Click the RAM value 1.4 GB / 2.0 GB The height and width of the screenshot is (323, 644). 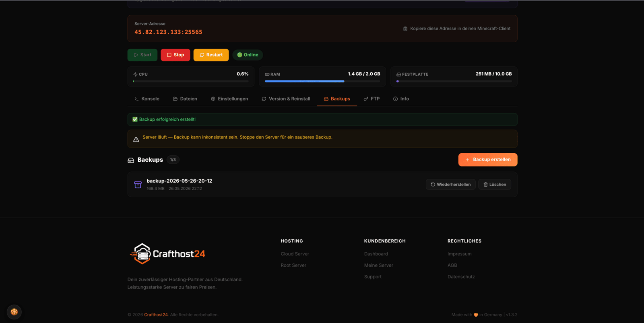point(364,74)
